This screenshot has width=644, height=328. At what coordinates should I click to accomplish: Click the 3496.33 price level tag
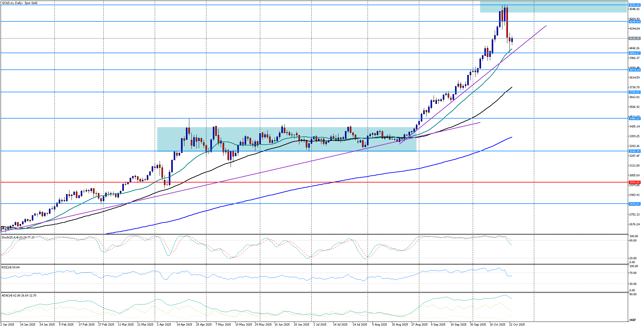(x=633, y=118)
